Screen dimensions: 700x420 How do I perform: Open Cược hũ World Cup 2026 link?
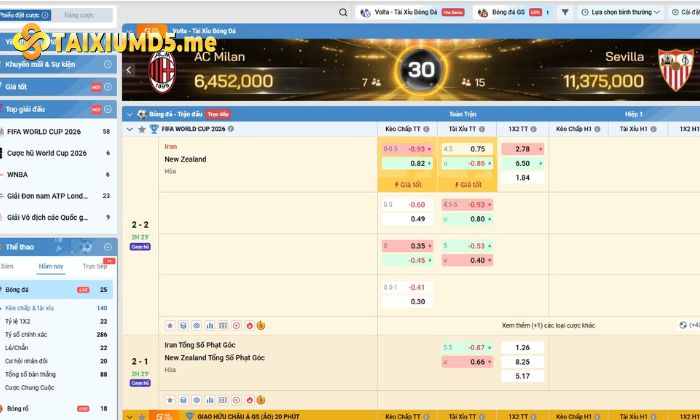point(56,153)
